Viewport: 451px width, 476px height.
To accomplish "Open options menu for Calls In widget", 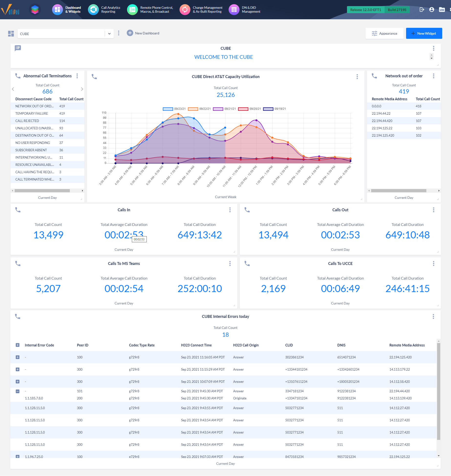I will click(230, 210).
